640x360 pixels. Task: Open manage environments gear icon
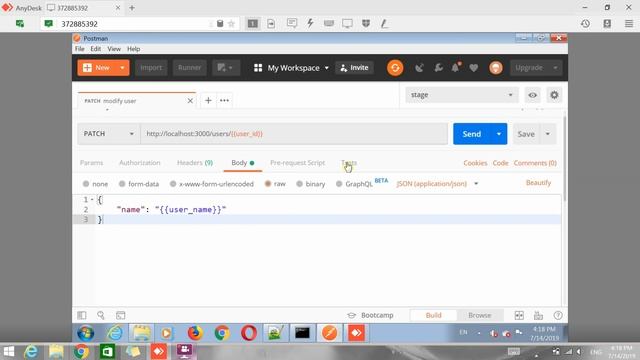(554, 95)
